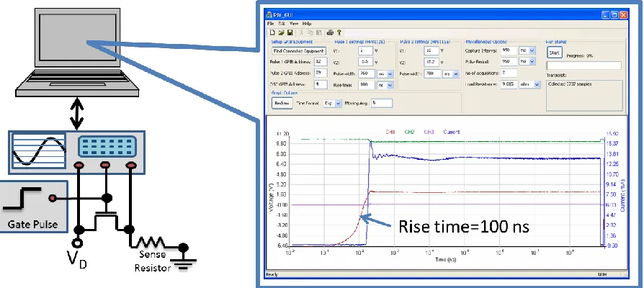
Task: Open the View menu
Action: pyautogui.click(x=294, y=24)
